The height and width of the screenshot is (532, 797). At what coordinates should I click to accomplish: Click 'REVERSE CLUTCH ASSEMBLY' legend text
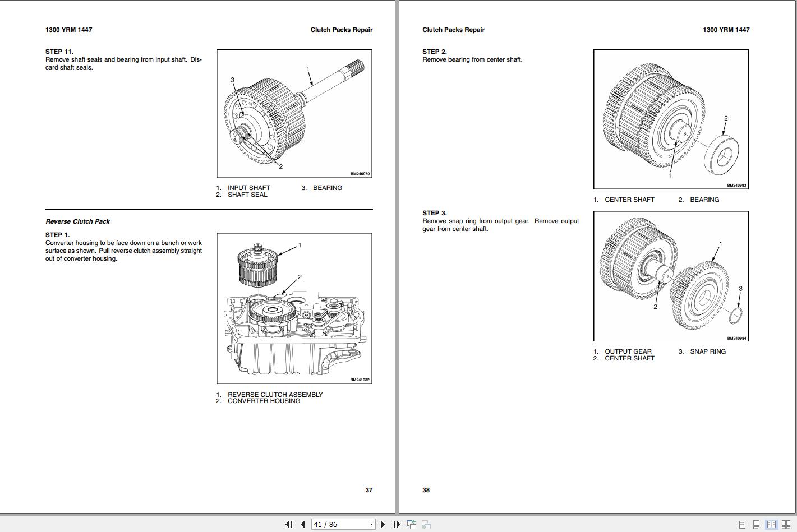point(275,395)
